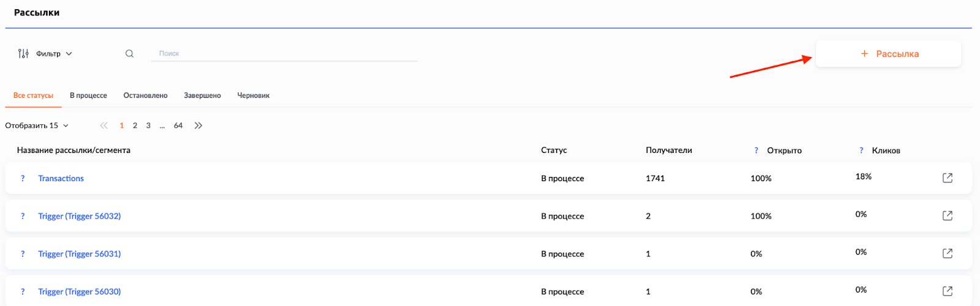The width and height of the screenshot is (980, 306).
Task: Switch to Остановлено tab
Action: [x=145, y=95]
